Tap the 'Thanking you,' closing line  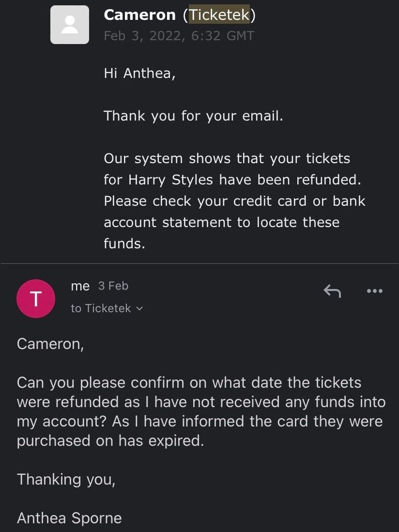pyautogui.click(x=66, y=479)
